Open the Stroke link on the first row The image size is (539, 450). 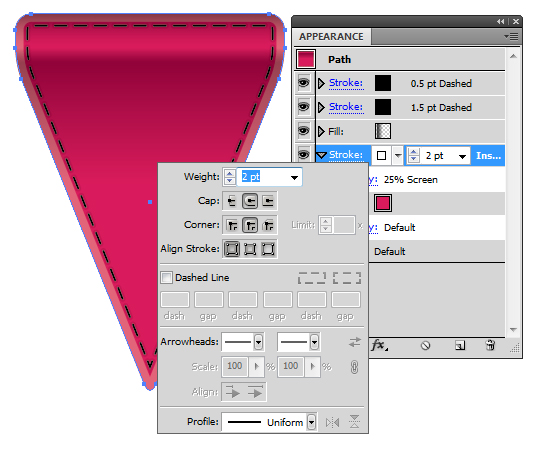click(x=346, y=83)
